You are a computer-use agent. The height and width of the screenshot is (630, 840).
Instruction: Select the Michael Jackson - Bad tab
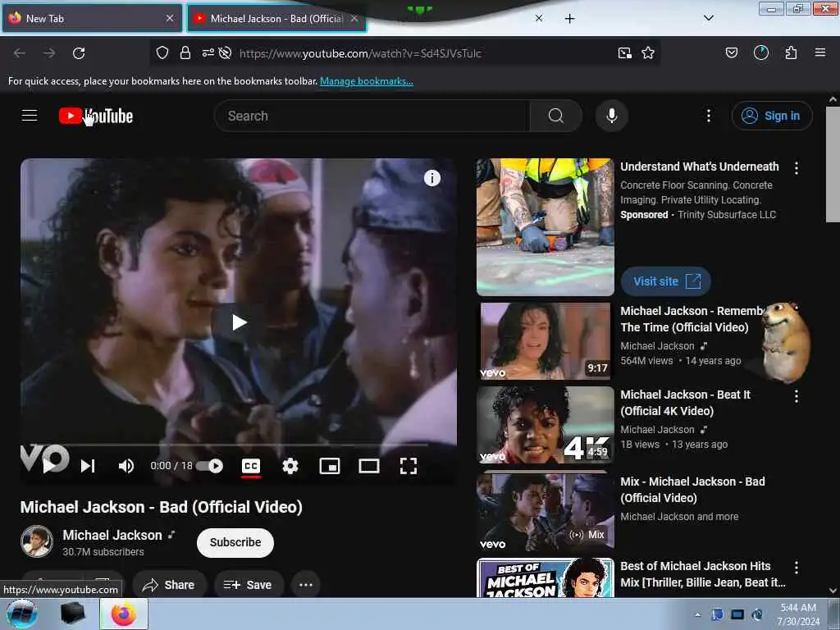pyautogui.click(x=276, y=18)
